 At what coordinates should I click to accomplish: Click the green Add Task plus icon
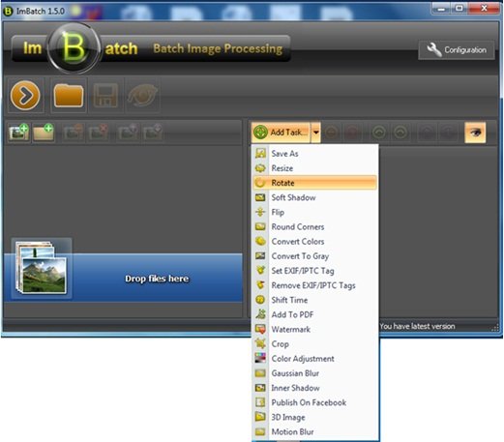tap(260, 133)
